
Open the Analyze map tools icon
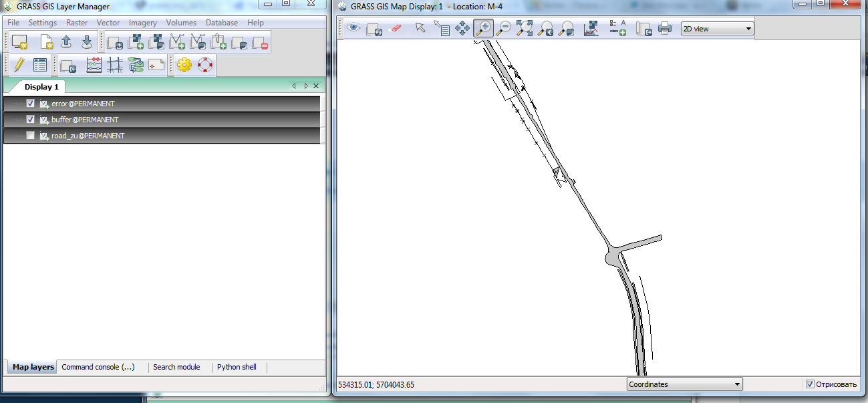[591, 29]
